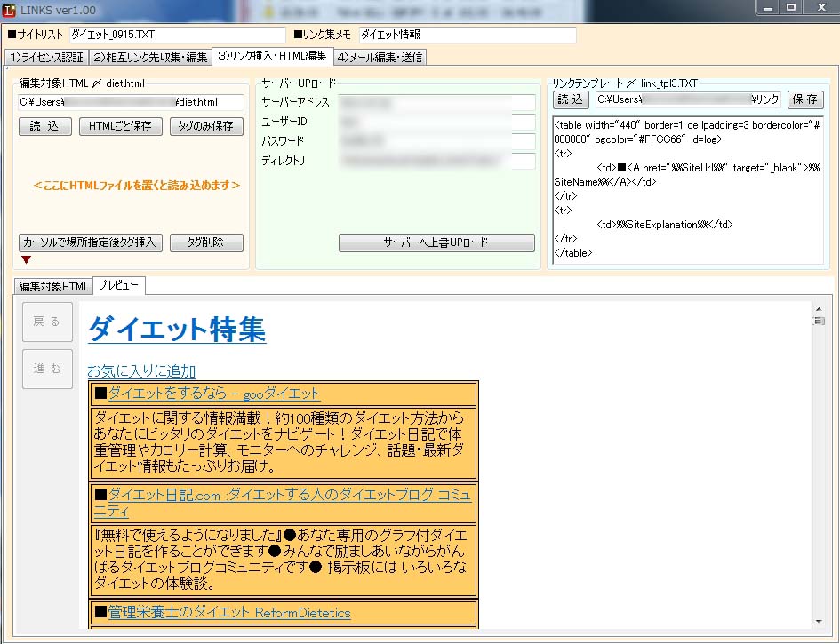Click the 進む button in preview
The width and height of the screenshot is (840, 644).
coord(47,369)
